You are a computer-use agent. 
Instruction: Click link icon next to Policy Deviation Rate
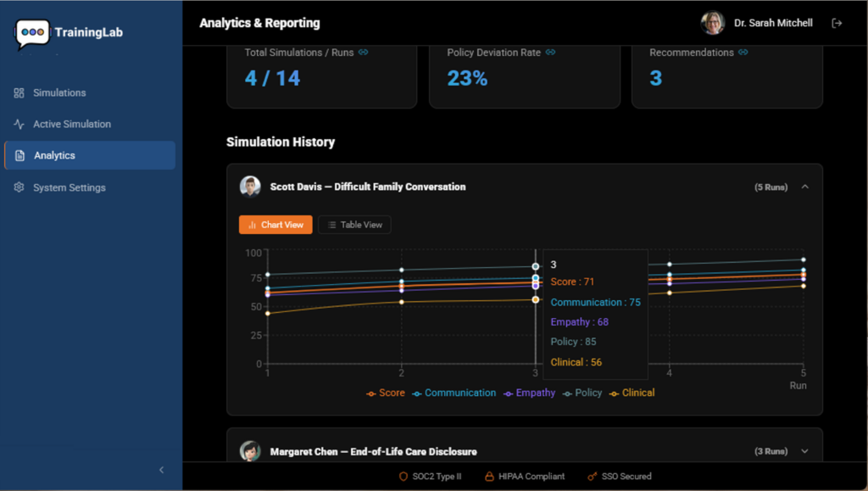coord(550,52)
